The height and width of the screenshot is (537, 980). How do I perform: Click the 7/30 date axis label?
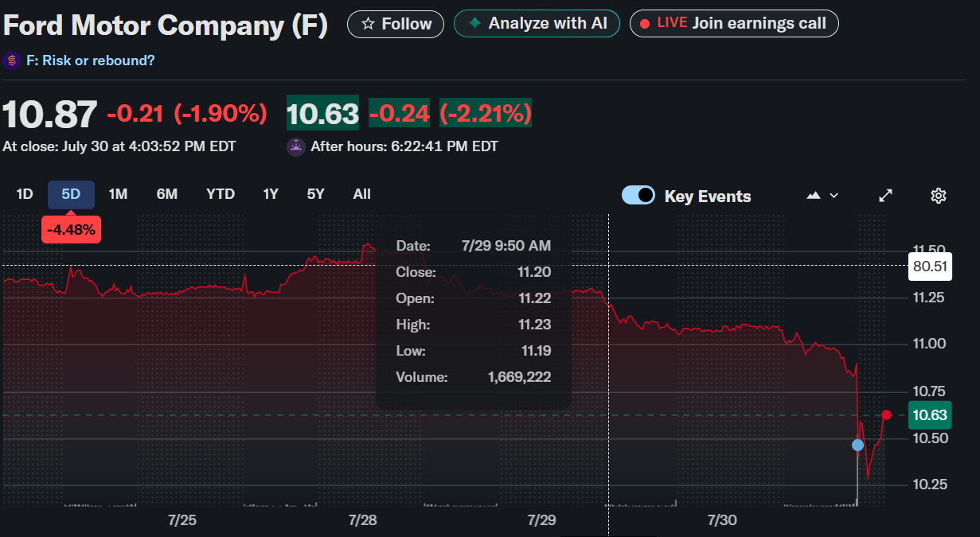tap(722, 520)
